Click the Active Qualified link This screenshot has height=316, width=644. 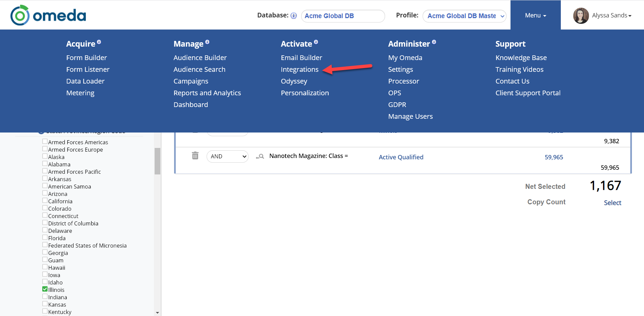(x=401, y=157)
